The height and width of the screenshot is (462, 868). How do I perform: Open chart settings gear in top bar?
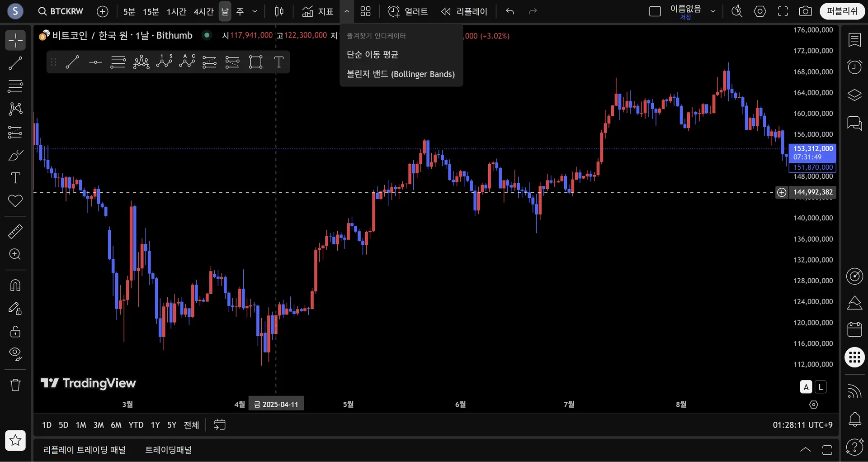[x=760, y=11]
